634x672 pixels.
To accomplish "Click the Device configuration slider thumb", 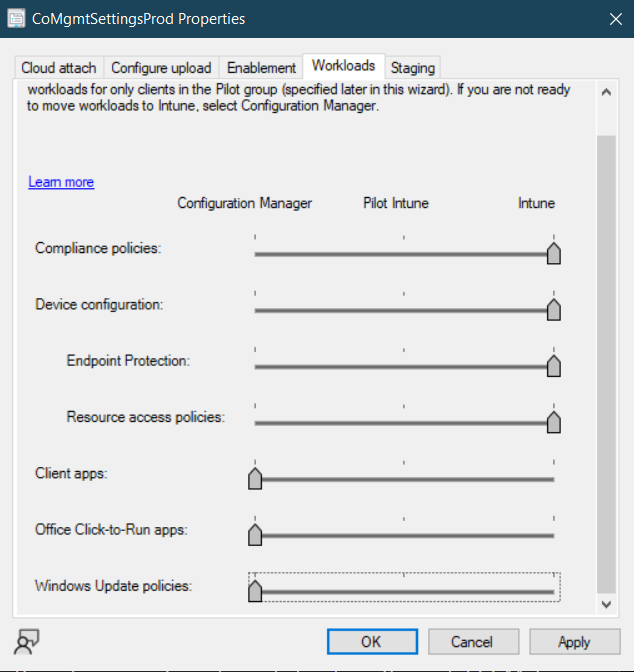I will pos(553,309).
